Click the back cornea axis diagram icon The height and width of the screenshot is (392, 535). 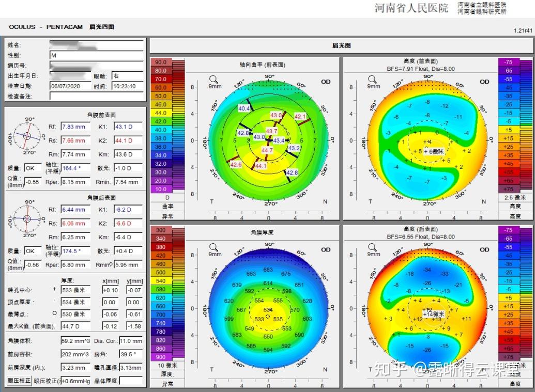(26, 218)
